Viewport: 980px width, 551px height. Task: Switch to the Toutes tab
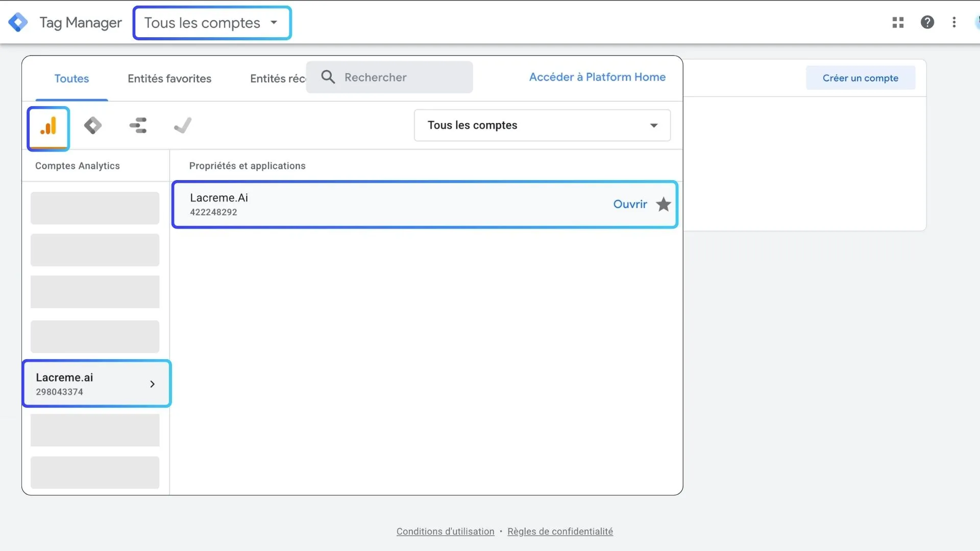(x=71, y=78)
